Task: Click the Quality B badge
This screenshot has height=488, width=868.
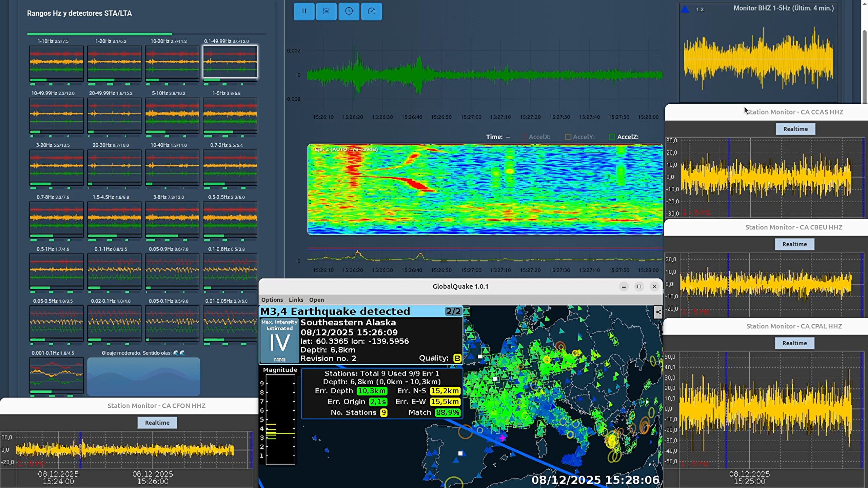Action: [x=457, y=358]
